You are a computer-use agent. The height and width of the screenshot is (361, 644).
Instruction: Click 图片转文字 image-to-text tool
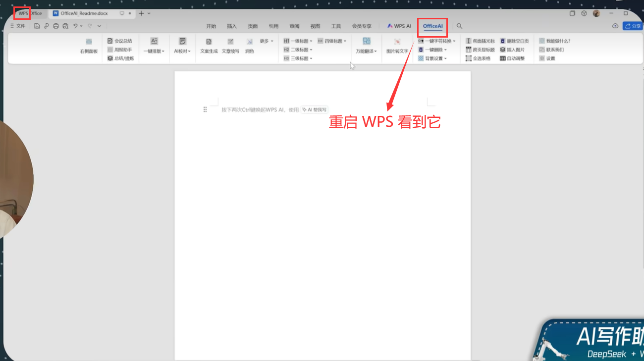pos(397,46)
